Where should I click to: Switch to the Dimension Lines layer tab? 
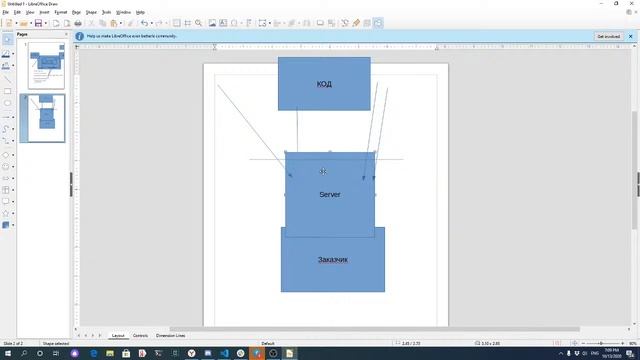(x=171, y=336)
